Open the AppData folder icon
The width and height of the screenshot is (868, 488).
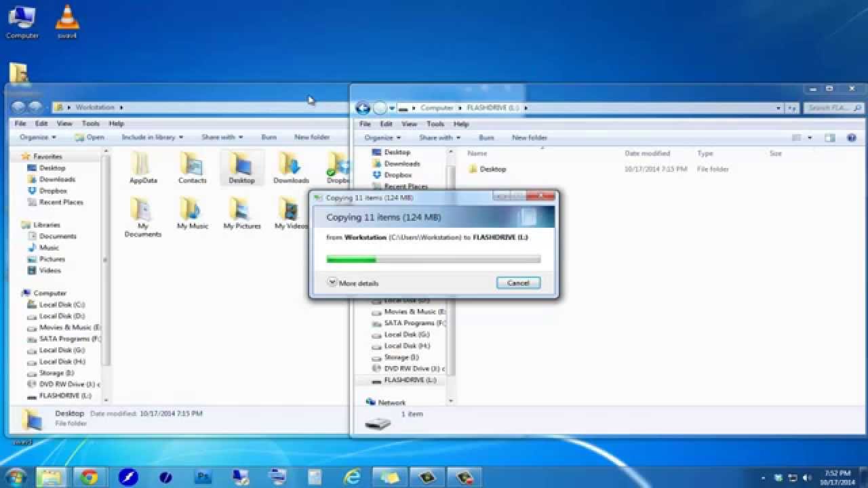coord(142,167)
